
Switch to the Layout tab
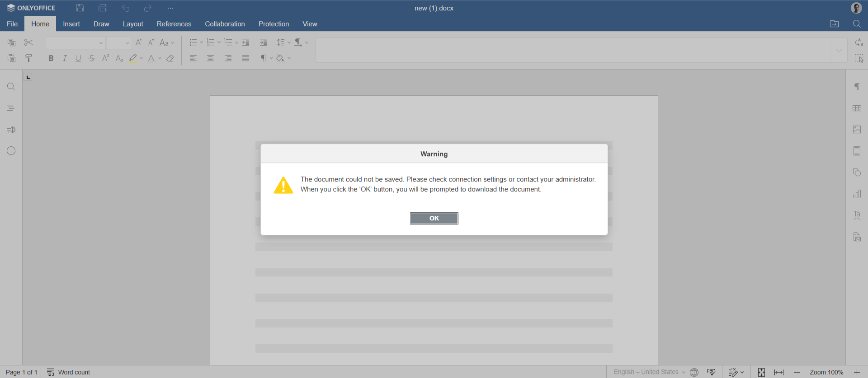133,24
